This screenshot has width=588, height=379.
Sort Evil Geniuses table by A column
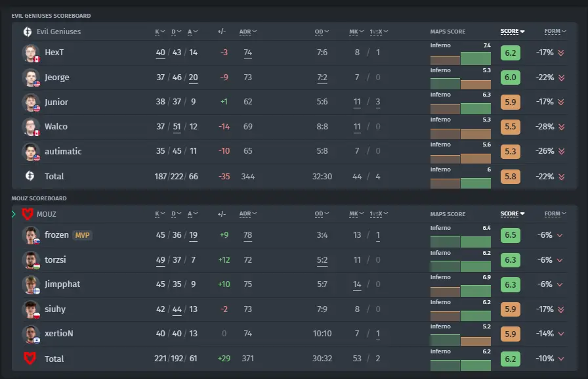(192, 32)
